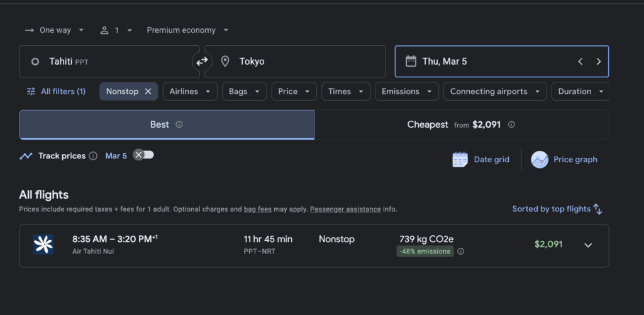This screenshot has height=315, width=644.
Task: Open the Emissions filter dropdown
Action: click(407, 91)
